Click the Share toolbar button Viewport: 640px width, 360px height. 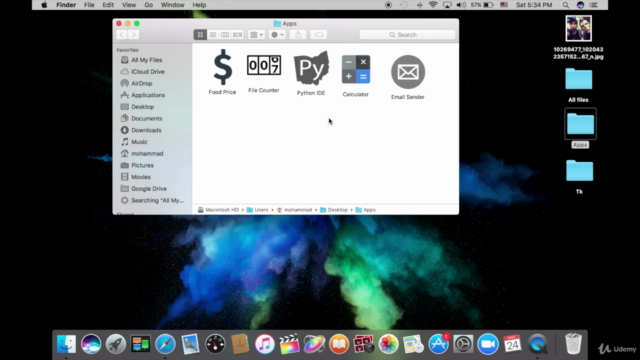point(298,35)
